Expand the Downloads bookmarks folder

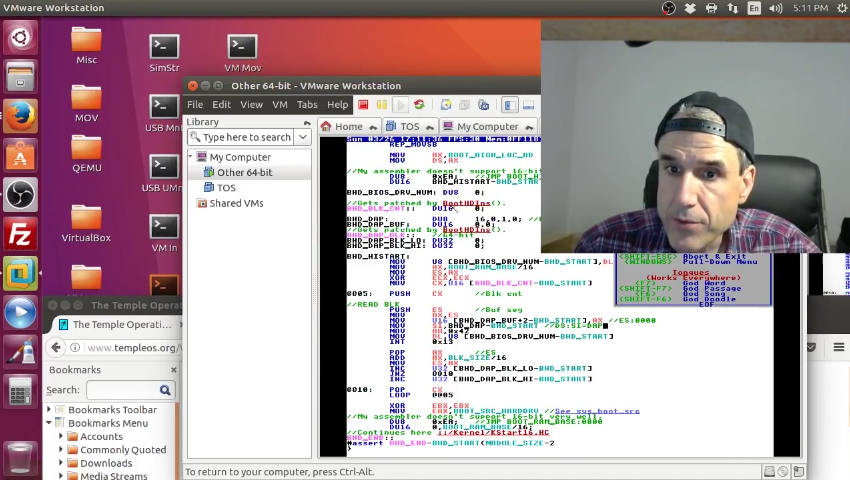point(61,463)
